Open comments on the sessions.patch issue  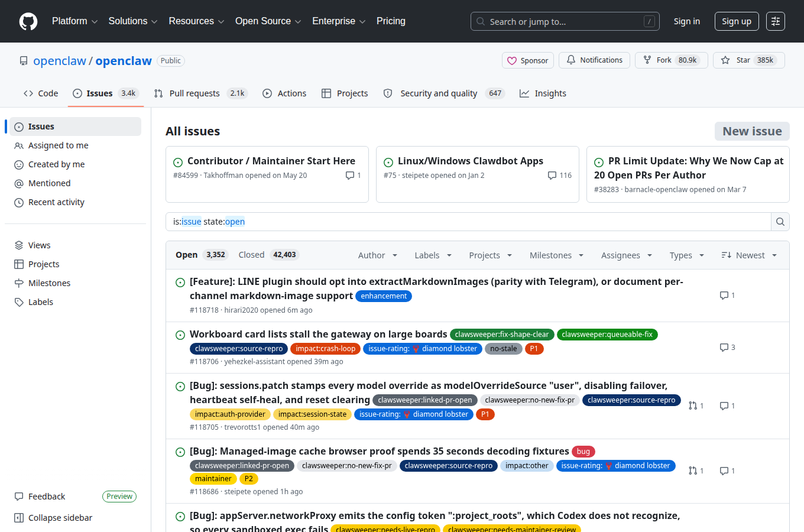(x=727, y=406)
